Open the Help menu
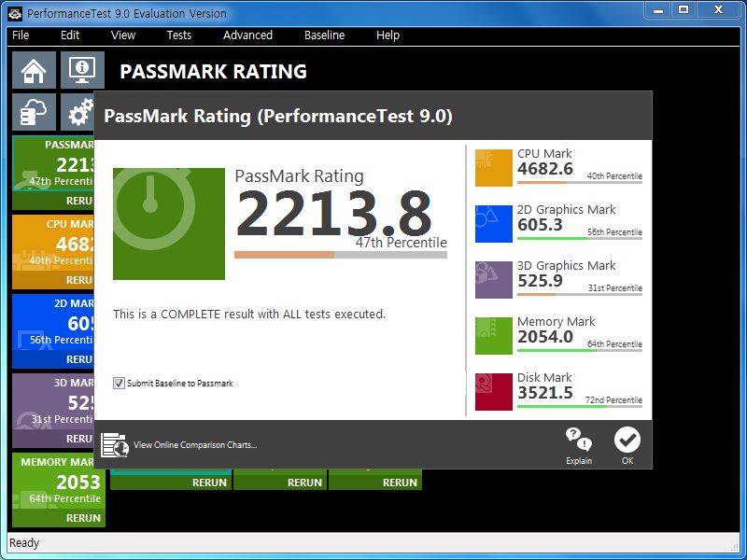The width and height of the screenshot is (747, 560). (x=388, y=35)
